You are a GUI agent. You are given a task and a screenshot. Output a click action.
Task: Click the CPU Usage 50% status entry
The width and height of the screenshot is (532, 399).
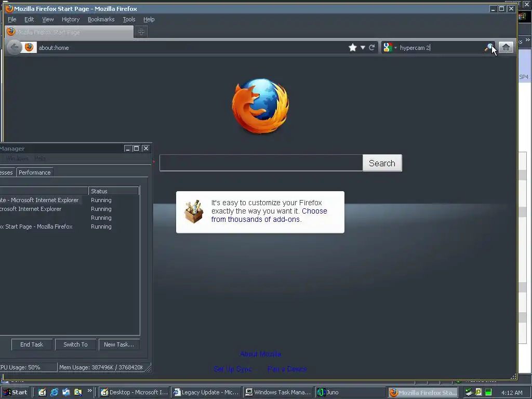coord(28,367)
